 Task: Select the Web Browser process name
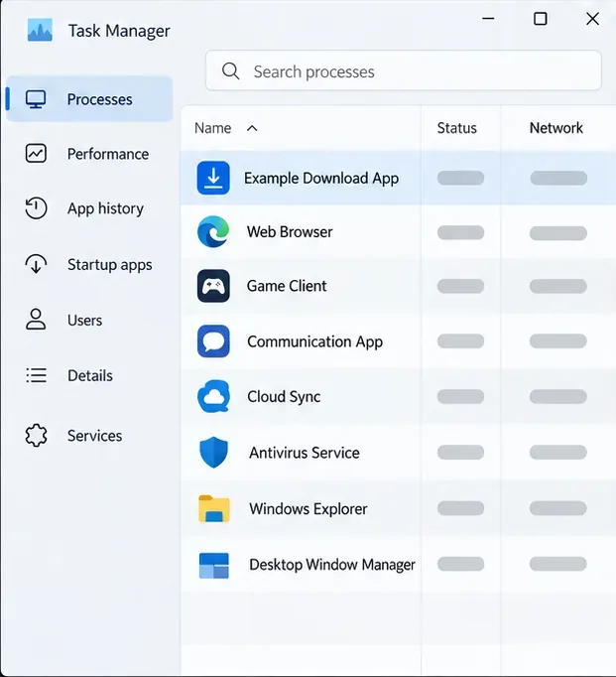click(x=290, y=232)
